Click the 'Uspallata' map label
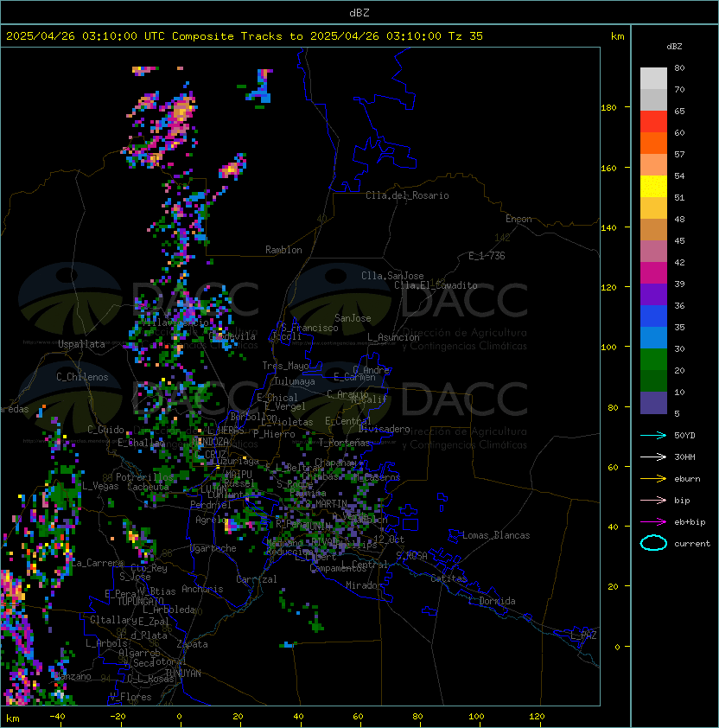 point(81,344)
